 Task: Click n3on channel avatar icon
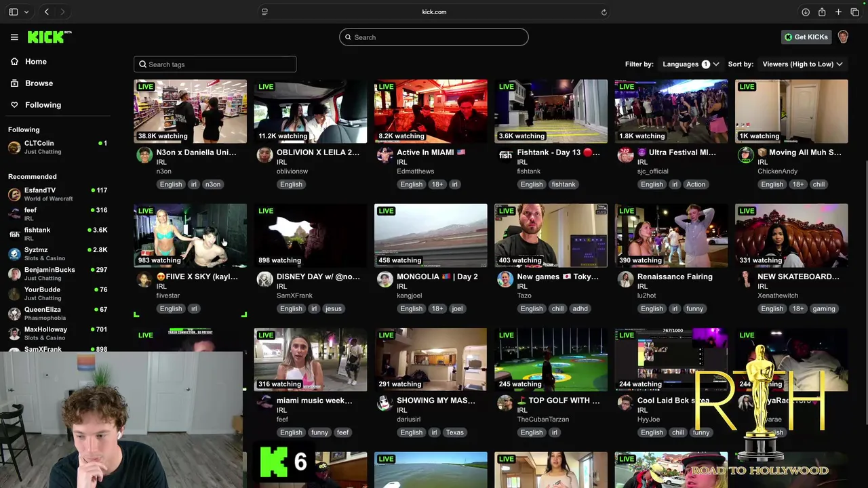coord(144,155)
